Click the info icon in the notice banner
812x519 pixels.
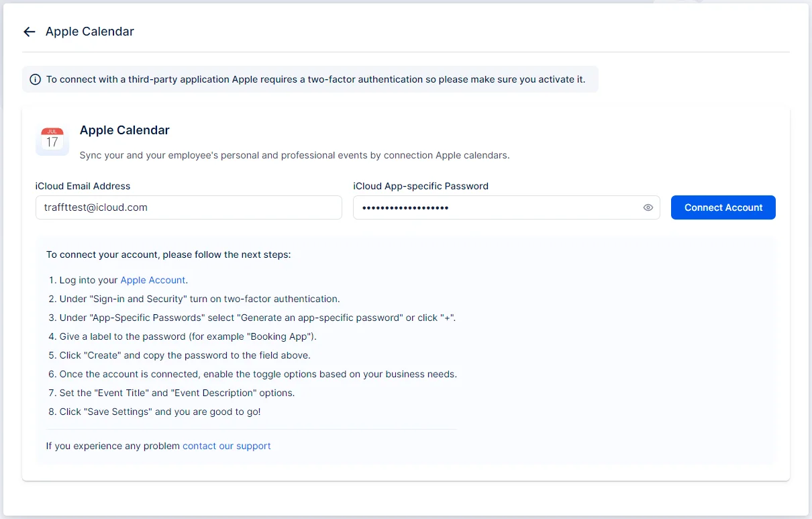pos(36,79)
